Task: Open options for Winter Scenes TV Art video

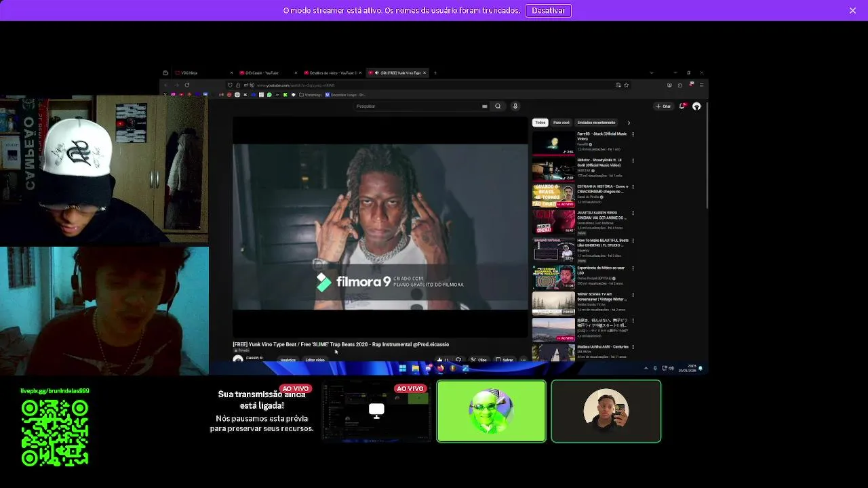Action: coord(633,295)
